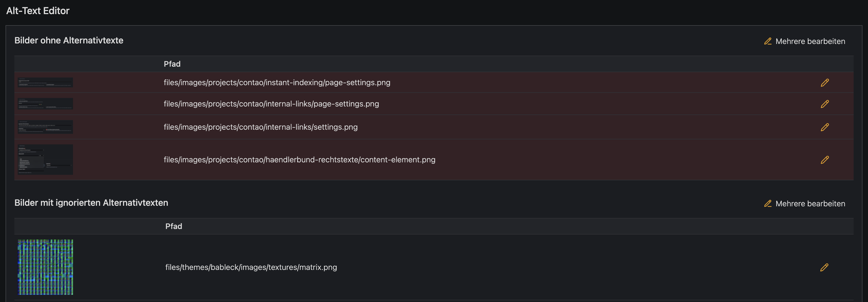Click pencil icon beside top Mehrere bearbeiten

pos(768,41)
